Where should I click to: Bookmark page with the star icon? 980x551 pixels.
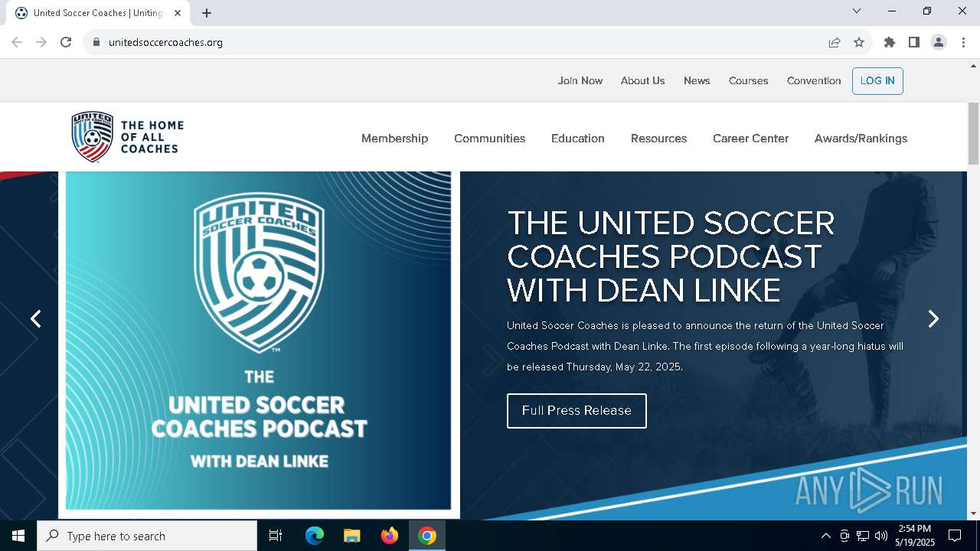(x=859, y=42)
